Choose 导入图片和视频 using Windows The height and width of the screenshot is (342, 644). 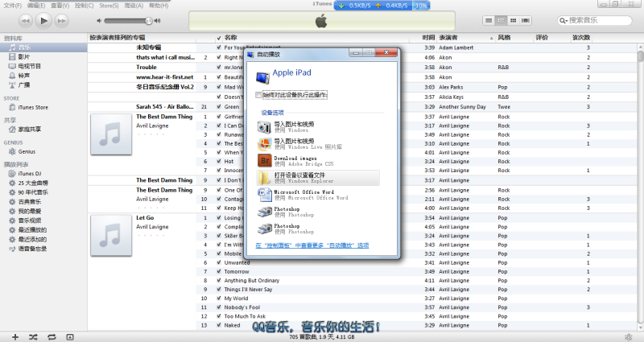coord(318,127)
